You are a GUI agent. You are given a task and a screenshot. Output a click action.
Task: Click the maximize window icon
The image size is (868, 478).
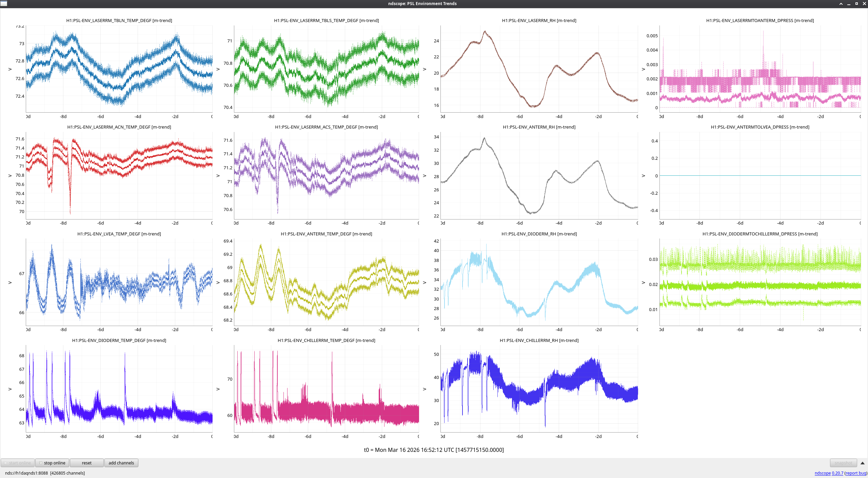pyautogui.click(x=856, y=4)
